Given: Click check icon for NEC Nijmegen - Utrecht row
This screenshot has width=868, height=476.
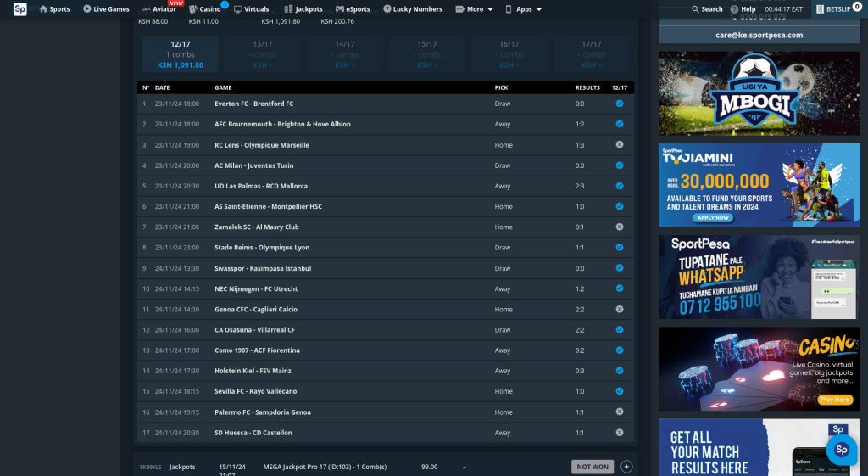Looking at the screenshot, I should coord(620,288).
